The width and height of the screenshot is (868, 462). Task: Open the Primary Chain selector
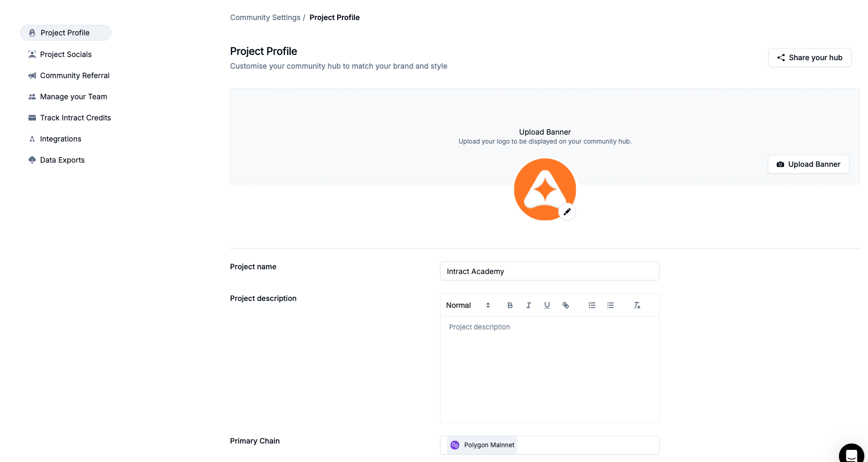click(x=549, y=445)
